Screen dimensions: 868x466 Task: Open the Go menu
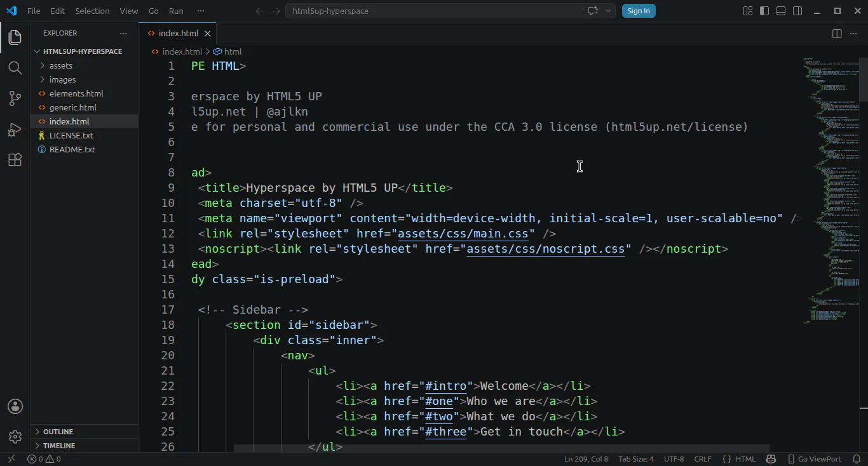tap(153, 11)
